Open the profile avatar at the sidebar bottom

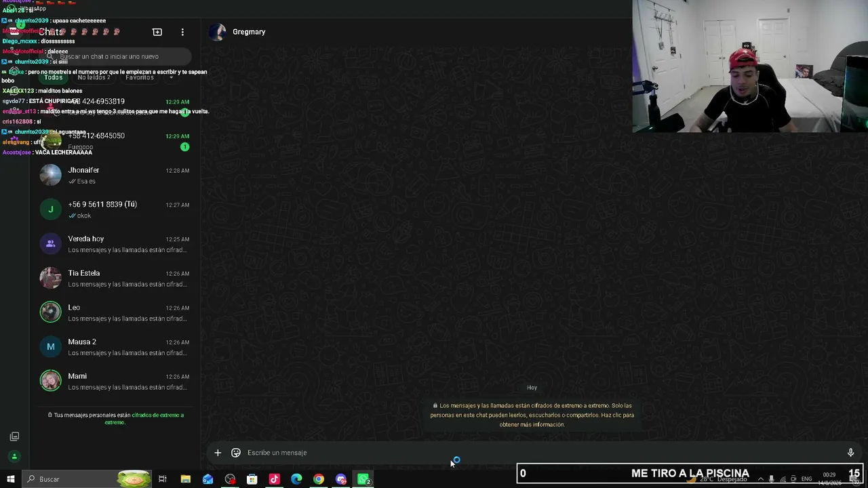tap(14, 457)
